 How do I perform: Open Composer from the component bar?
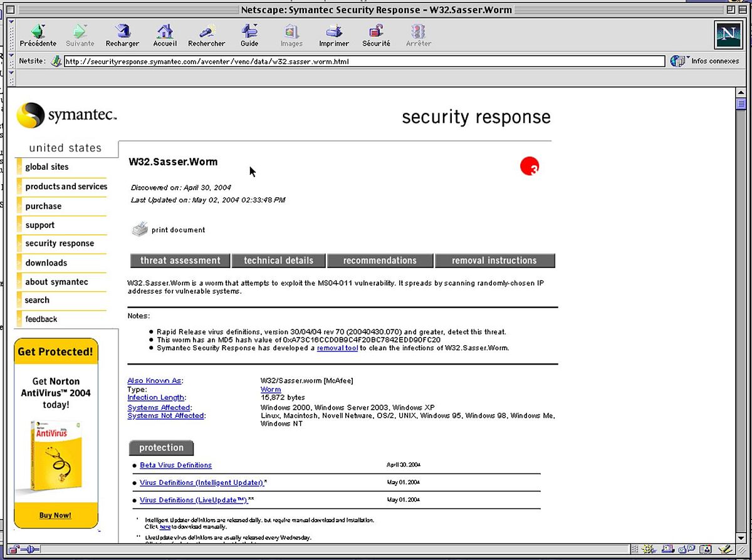point(726,549)
